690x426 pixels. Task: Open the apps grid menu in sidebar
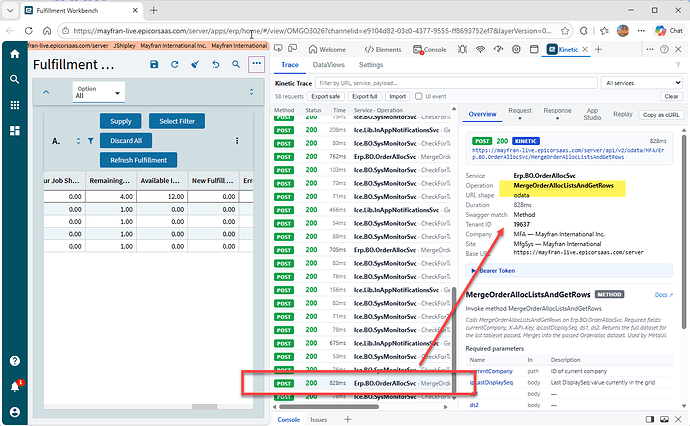click(15, 105)
